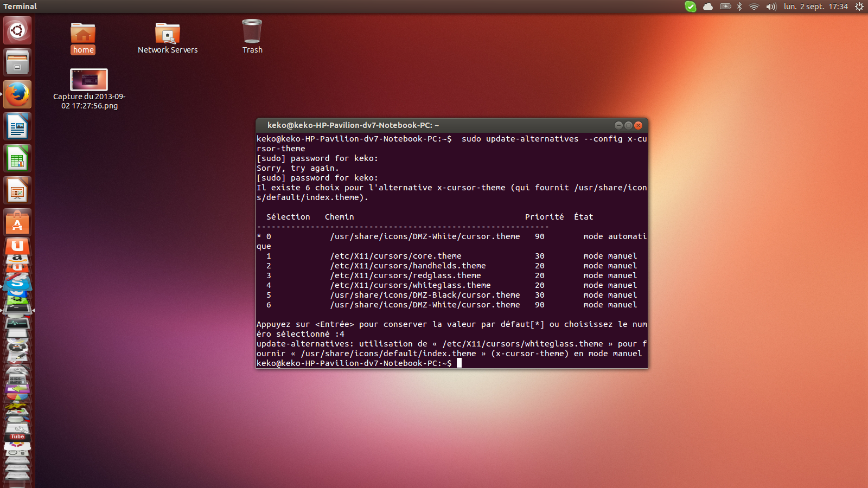Open Skype from the launcher

coord(17,282)
